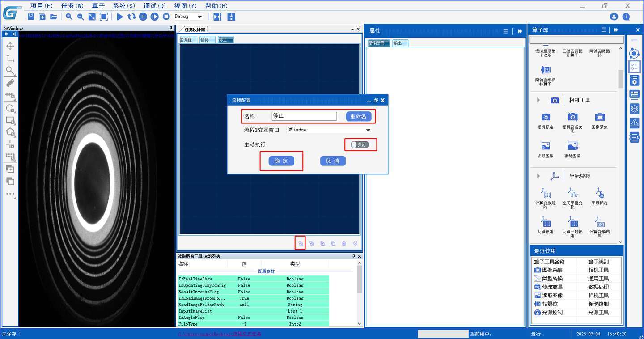644x339 pixels.
Task: Select the circle ROI tool
Action: click(x=10, y=108)
